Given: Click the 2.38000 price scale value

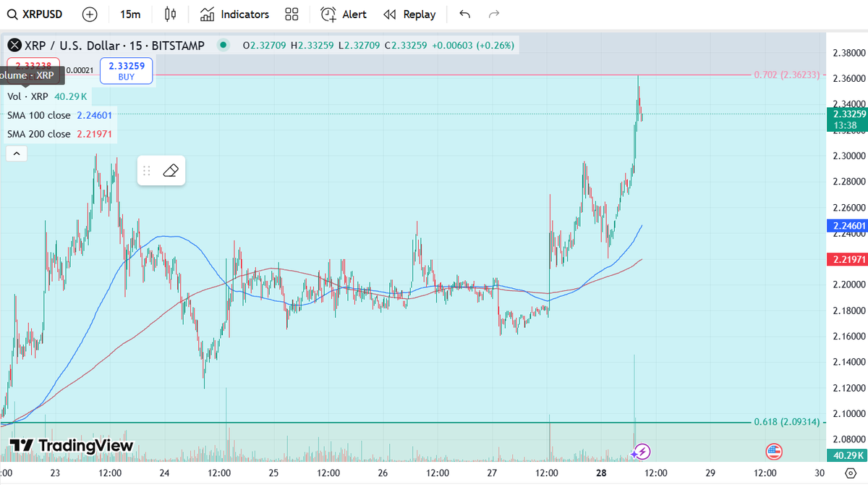Looking at the screenshot, I should coord(849,53).
